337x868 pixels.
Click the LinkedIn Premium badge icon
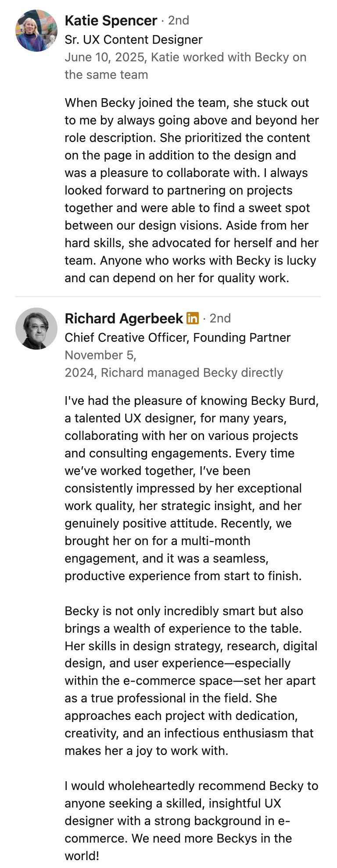point(193,318)
